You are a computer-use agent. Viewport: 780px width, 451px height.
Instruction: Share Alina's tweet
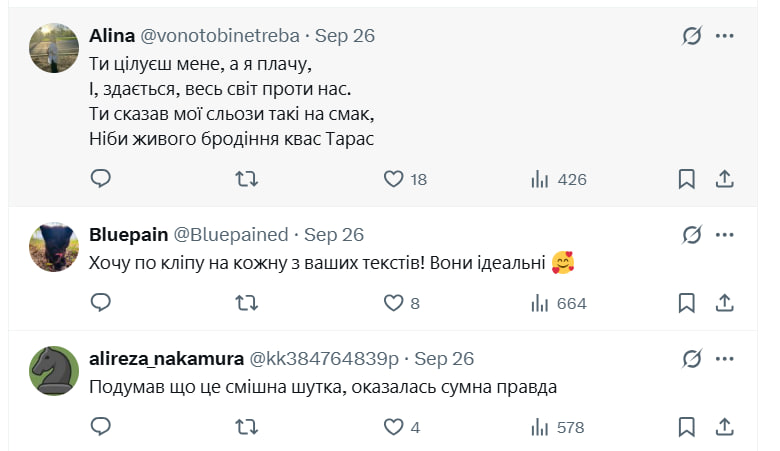[x=726, y=179]
